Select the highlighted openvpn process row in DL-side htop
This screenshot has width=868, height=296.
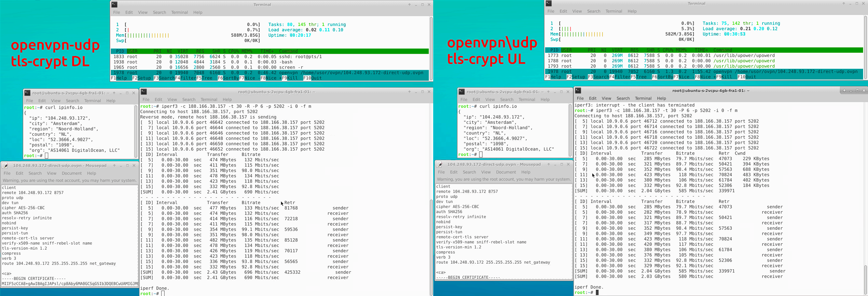point(269,73)
